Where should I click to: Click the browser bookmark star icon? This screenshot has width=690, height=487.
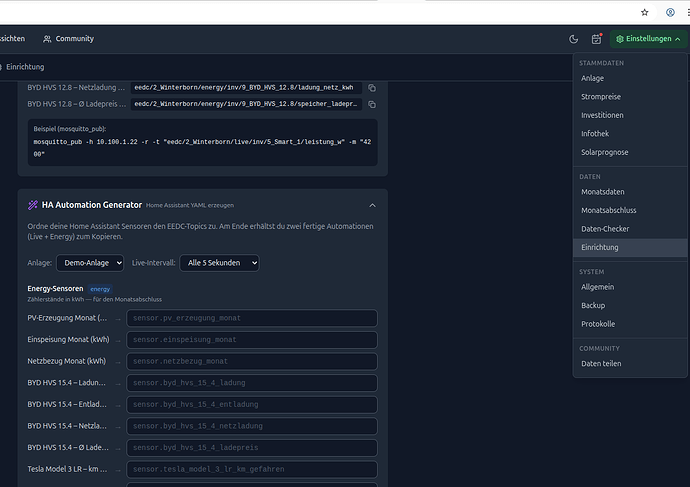coord(645,12)
